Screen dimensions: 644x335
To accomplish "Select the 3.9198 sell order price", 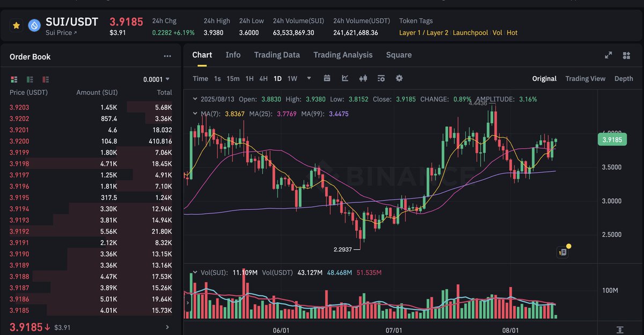I will click(x=19, y=164).
